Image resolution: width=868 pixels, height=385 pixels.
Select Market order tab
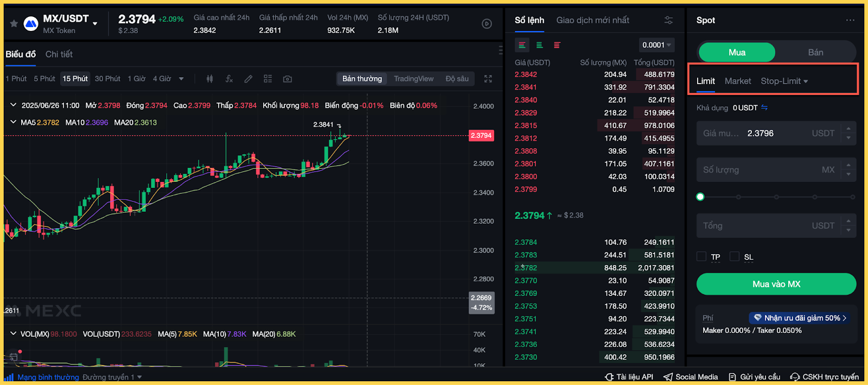pos(738,81)
